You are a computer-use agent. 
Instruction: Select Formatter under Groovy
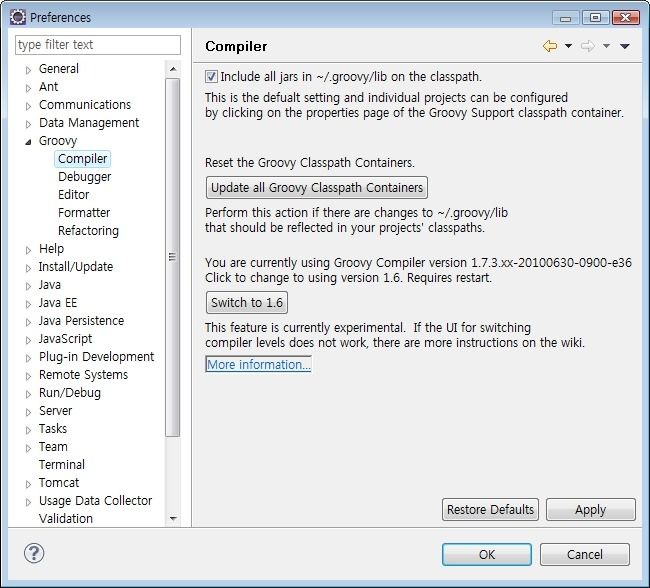[84, 213]
